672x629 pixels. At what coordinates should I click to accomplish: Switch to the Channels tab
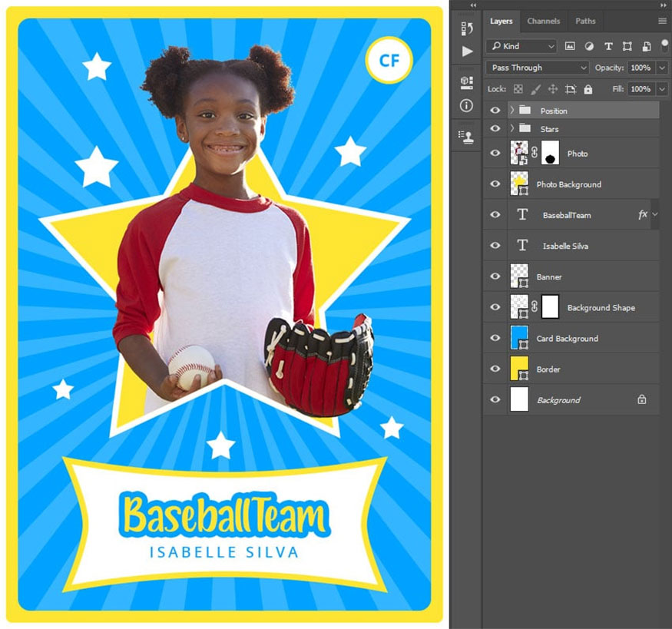(x=543, y=21)
